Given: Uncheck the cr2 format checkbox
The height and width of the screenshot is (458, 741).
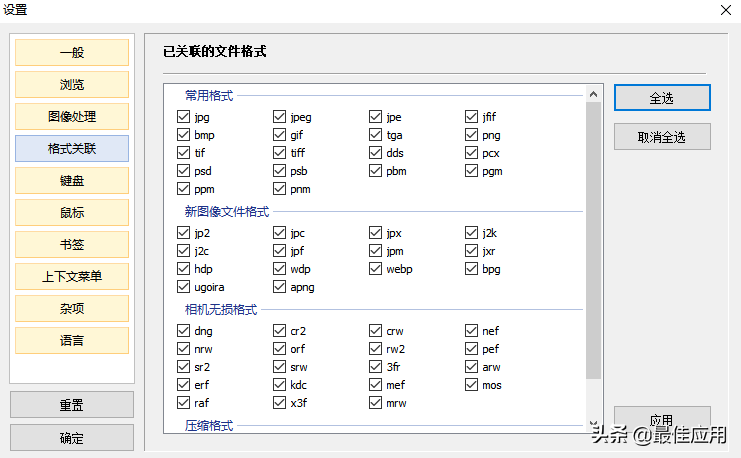Looking at the screenshot, I should (x=280, y=331).
